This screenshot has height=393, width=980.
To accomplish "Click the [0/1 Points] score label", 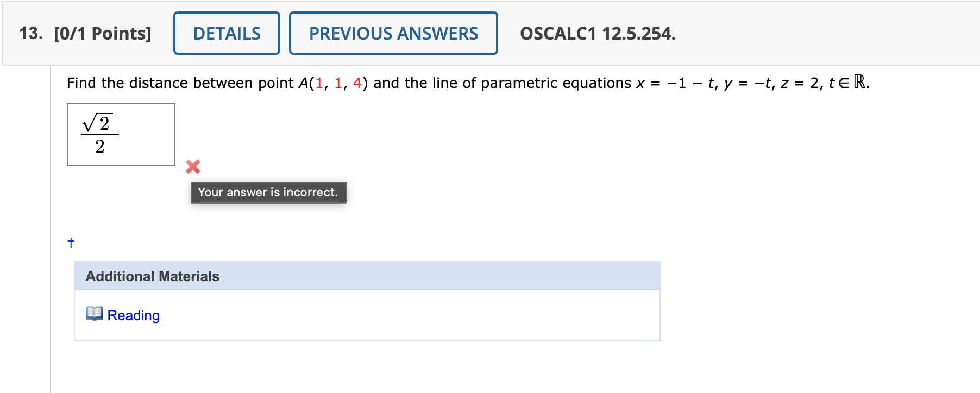I will click(x=104, y=33).
